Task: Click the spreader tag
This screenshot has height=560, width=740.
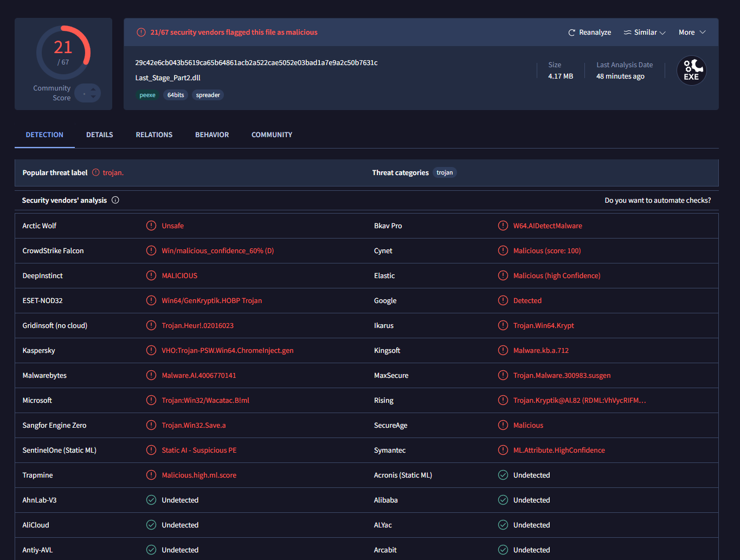Action: [x=208, y=95]
